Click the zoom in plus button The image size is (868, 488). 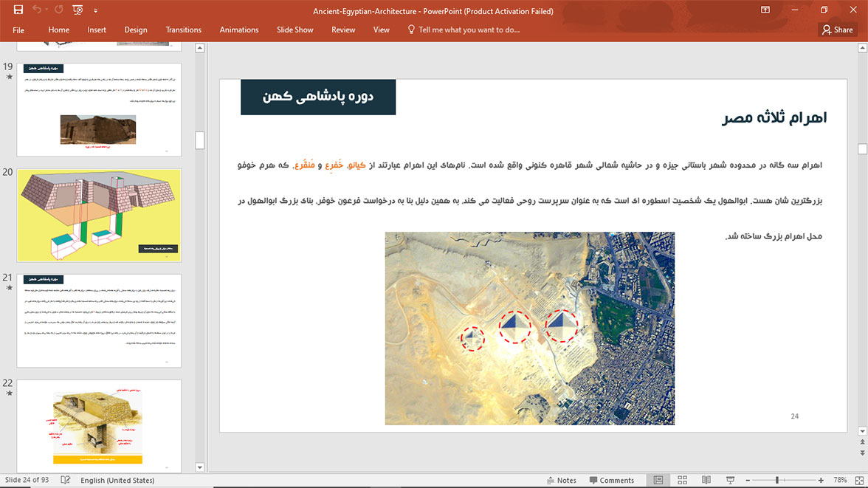point(821,480)
